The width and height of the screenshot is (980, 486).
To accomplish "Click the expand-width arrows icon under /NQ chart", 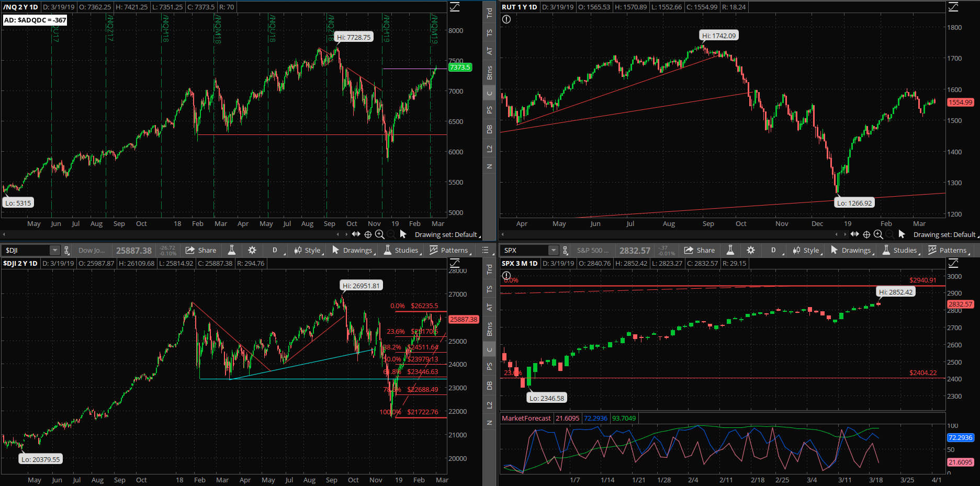I will click(356, 234).
